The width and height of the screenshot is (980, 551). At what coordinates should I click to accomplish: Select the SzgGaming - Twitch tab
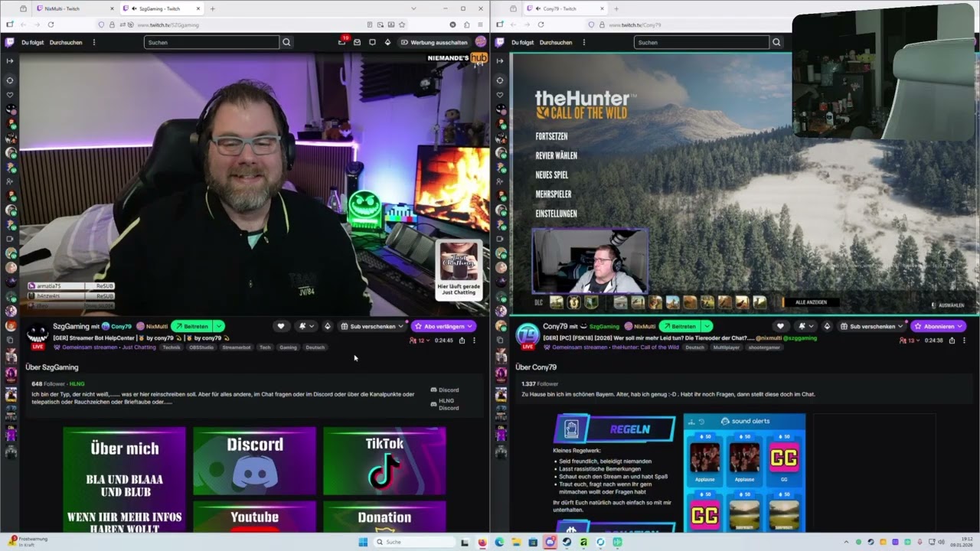pos(162,8)
